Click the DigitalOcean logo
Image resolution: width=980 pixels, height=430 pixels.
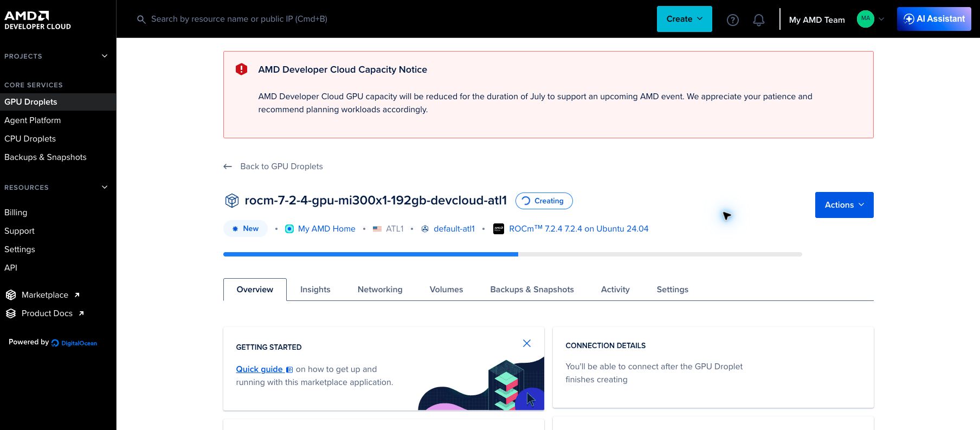click(74, 343)
